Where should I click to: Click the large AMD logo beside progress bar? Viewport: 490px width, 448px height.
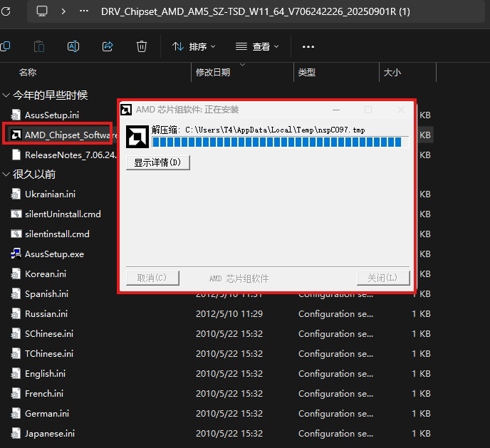tap(137, 137)
